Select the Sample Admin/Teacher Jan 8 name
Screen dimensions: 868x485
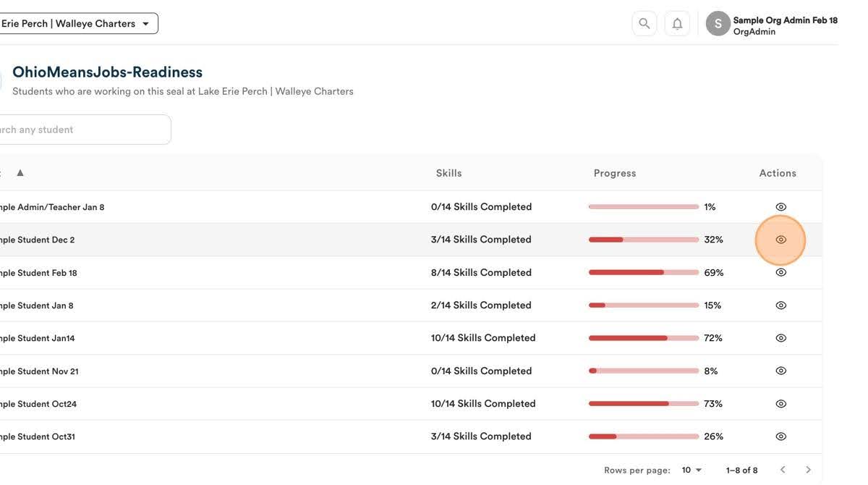pyautogui.click(x=52, y=207)
